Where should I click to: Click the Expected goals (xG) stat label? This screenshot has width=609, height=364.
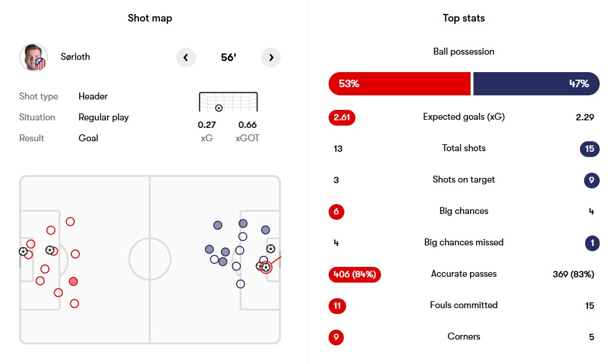(x=464, y=117)
